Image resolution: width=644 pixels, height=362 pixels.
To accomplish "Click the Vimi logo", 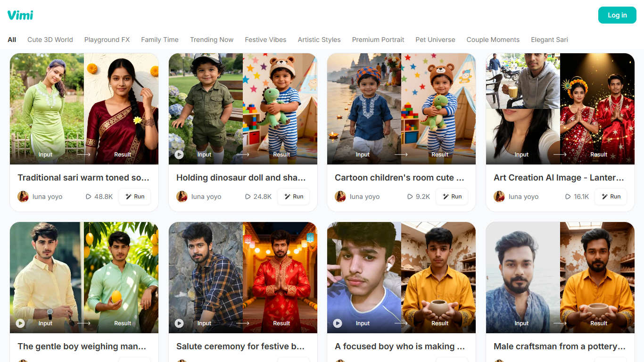I will click(20, 15).
